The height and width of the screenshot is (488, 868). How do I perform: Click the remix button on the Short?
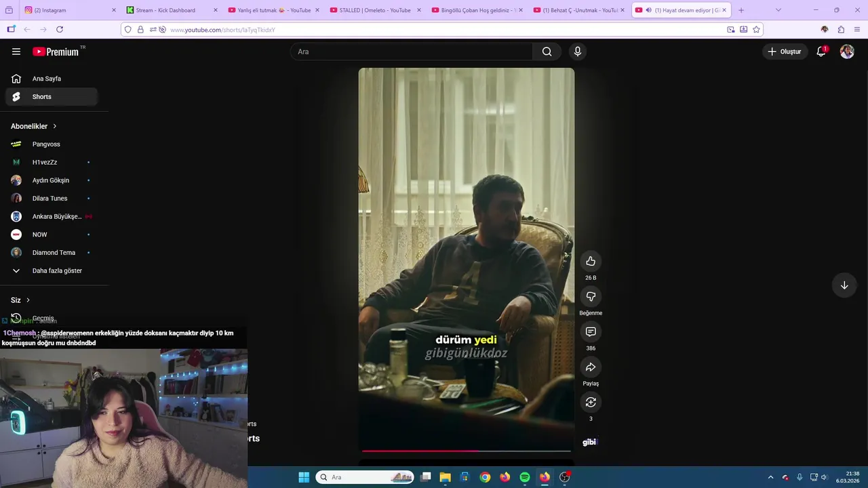(x=591, y=403)
